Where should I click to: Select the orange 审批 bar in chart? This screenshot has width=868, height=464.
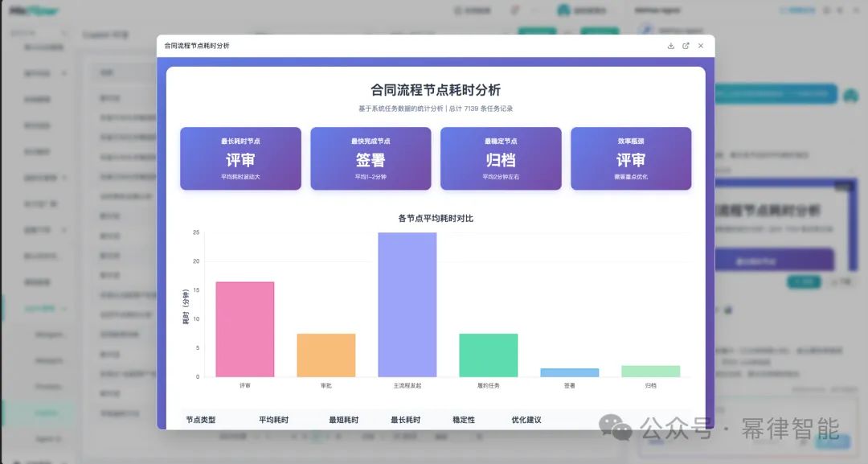[x=326, y=355]
